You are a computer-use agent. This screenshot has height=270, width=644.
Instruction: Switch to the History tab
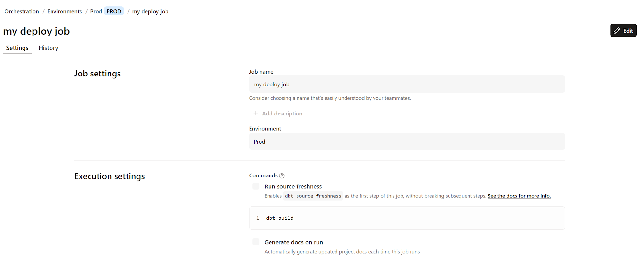48,48
